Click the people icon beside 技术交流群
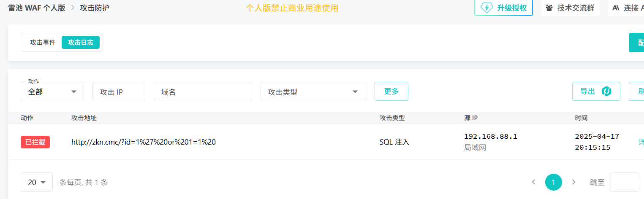Screen dimensions: 644x199 [x=549, y=8]
